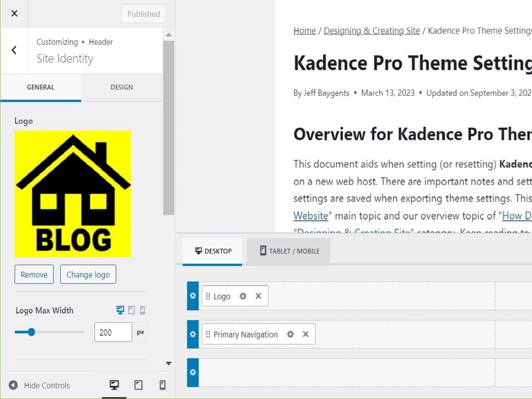The width and height of the screenshot is (532, 399).
Task: Select the mobile responsive icon for Logo Max Width
Action: 142,310
